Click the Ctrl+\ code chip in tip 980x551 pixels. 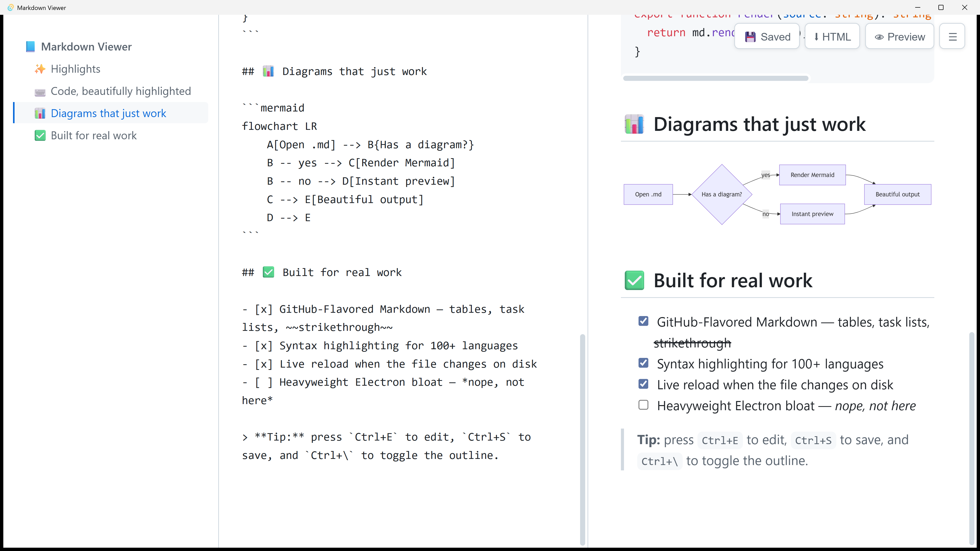660,461
